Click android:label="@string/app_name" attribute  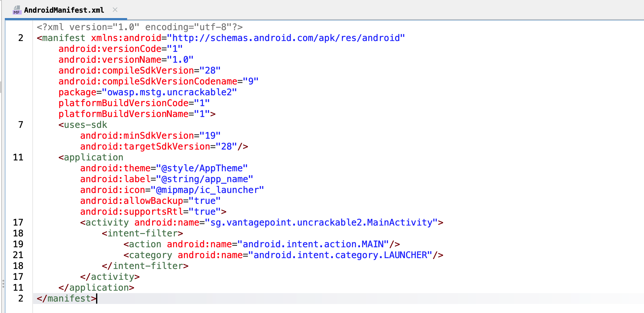pos(167,179)
